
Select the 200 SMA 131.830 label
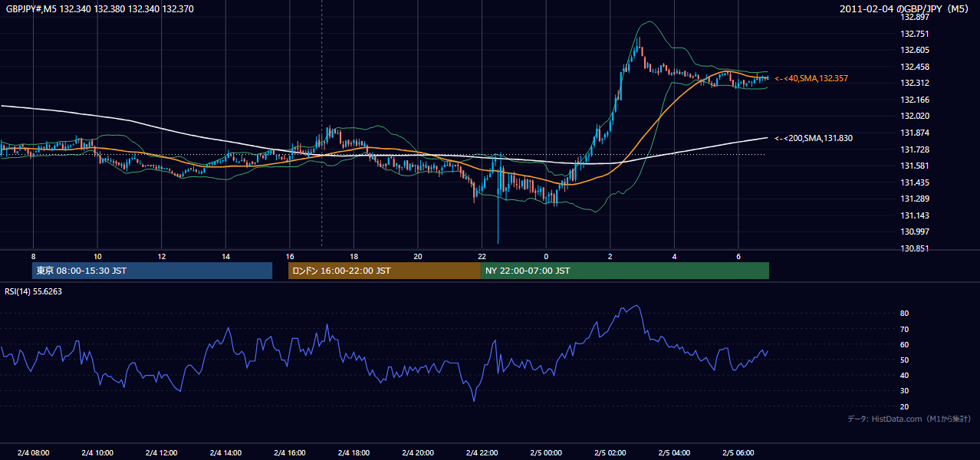[x=814, y=138]
